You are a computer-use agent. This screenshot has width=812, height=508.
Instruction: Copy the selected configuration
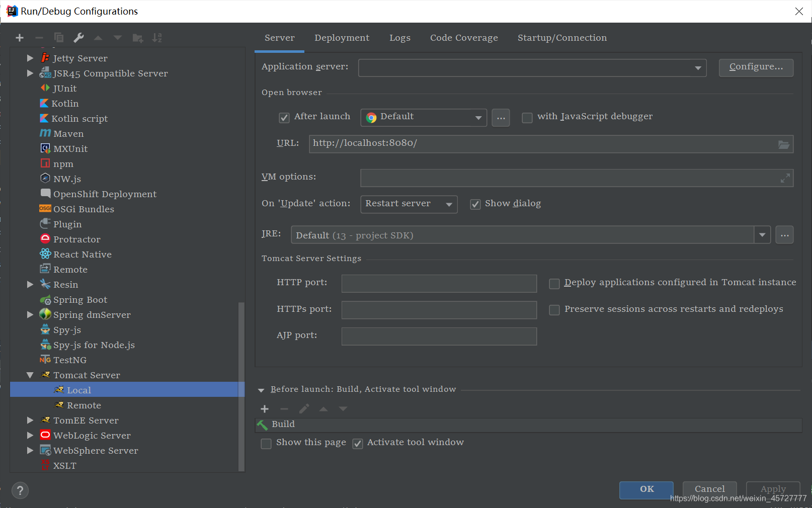[58, 37]
